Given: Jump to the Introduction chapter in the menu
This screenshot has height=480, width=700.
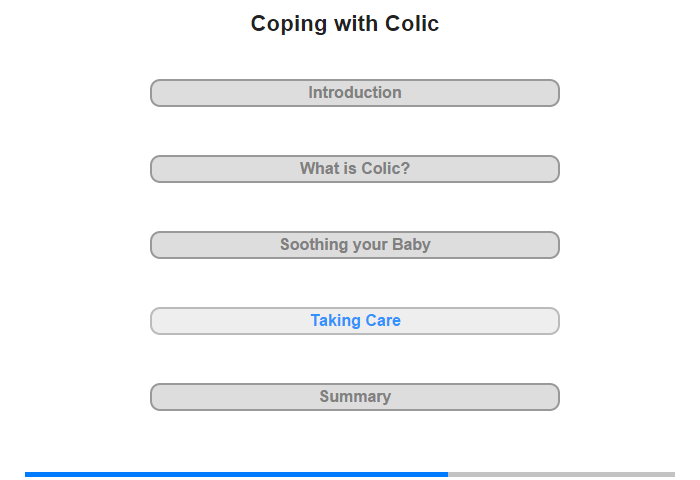Looking at the screenshot, I should click(x=355, y=93).
